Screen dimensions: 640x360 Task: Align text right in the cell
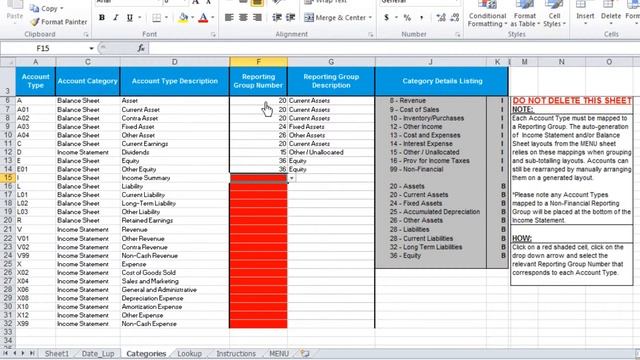click(x=257, y=18)
